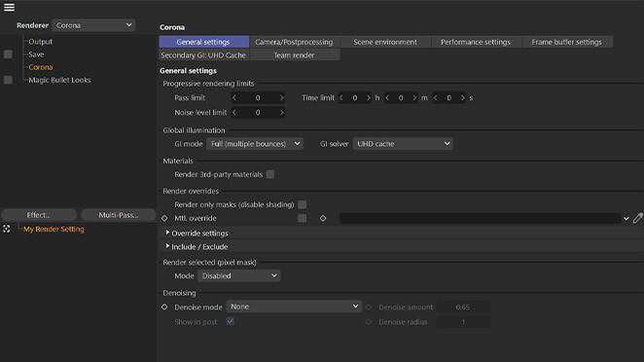Click the Denoise amount value field

pos(463,307)
